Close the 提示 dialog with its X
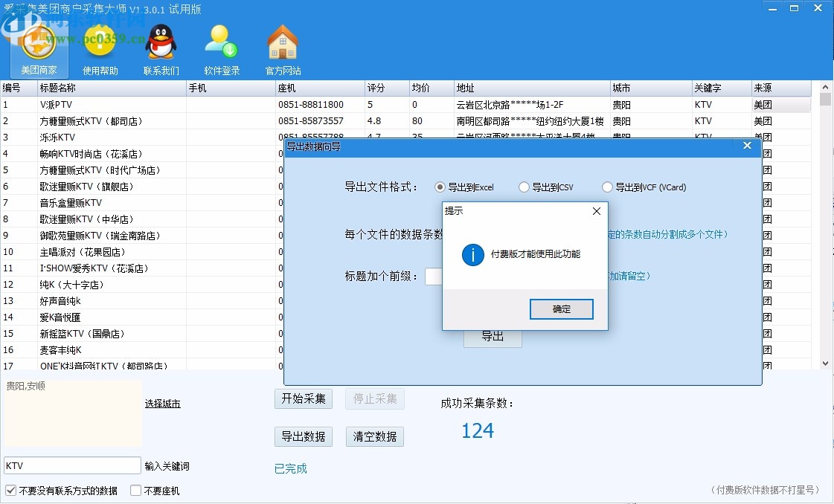This screenshot has height=504, width=834. click(595, 212)
